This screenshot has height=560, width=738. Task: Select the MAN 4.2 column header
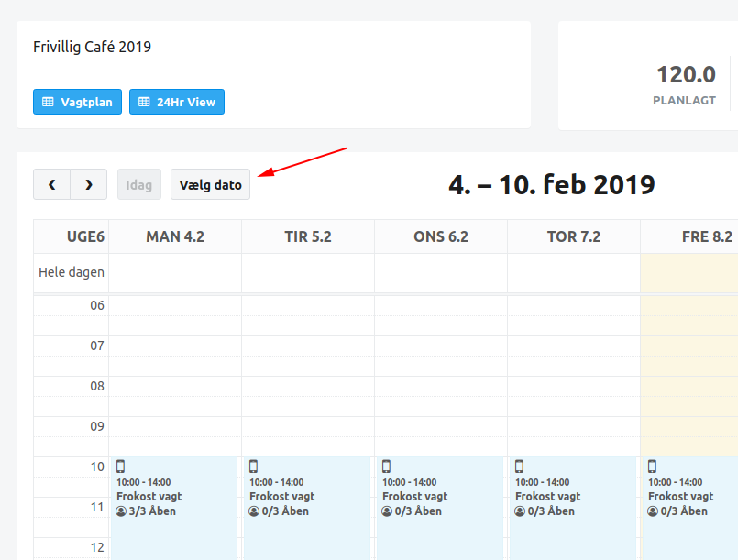pos(175,236)
